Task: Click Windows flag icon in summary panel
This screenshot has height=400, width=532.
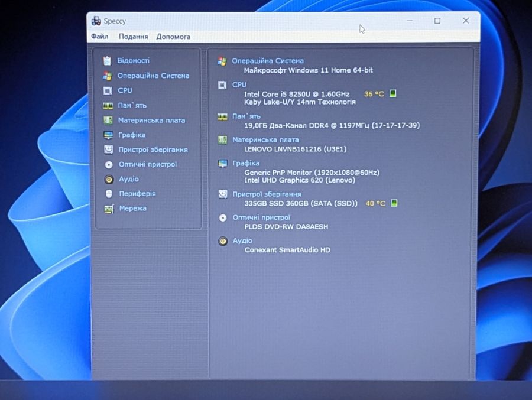Action: coord(222,61)
